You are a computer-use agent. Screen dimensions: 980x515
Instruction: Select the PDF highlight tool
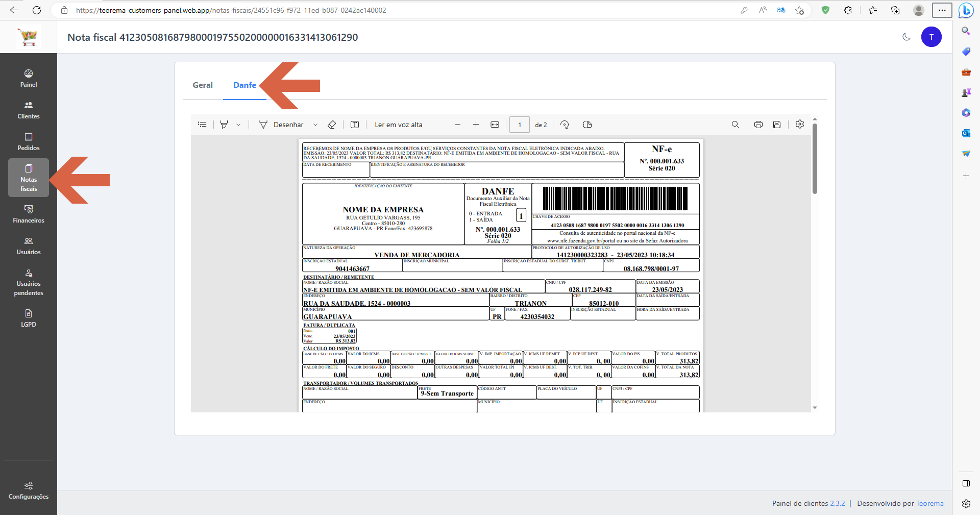point(224,125)
